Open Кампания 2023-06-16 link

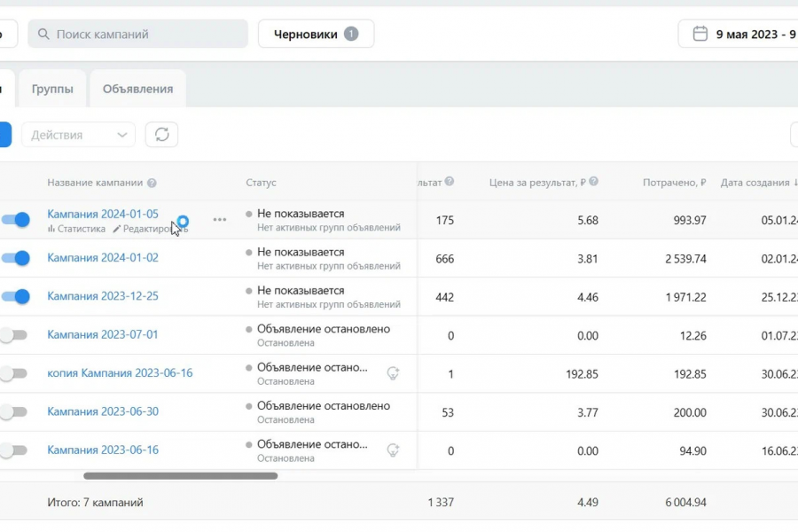103,450
